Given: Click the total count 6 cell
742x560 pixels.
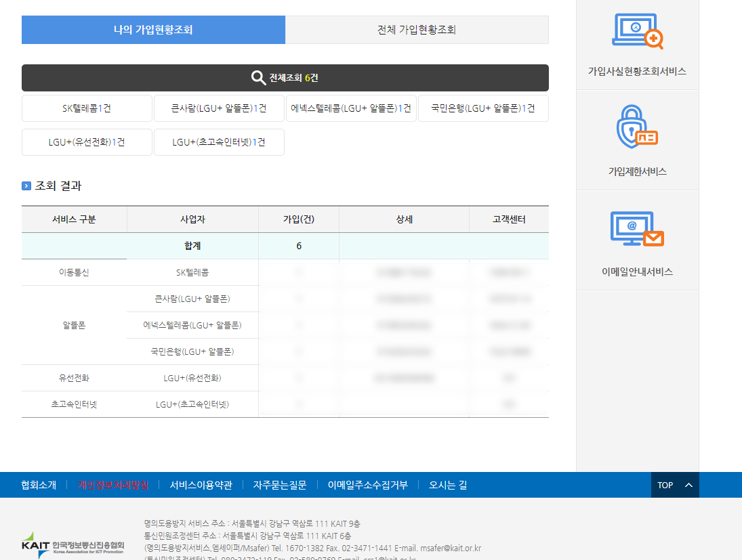Looking at the screenshot, I should [x=299, y=246].
